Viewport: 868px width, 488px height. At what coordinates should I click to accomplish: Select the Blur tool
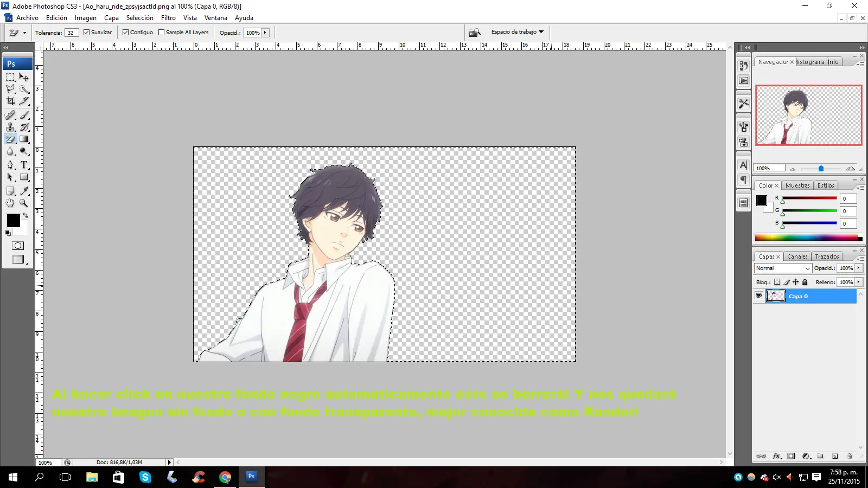(x=10, y=151)
